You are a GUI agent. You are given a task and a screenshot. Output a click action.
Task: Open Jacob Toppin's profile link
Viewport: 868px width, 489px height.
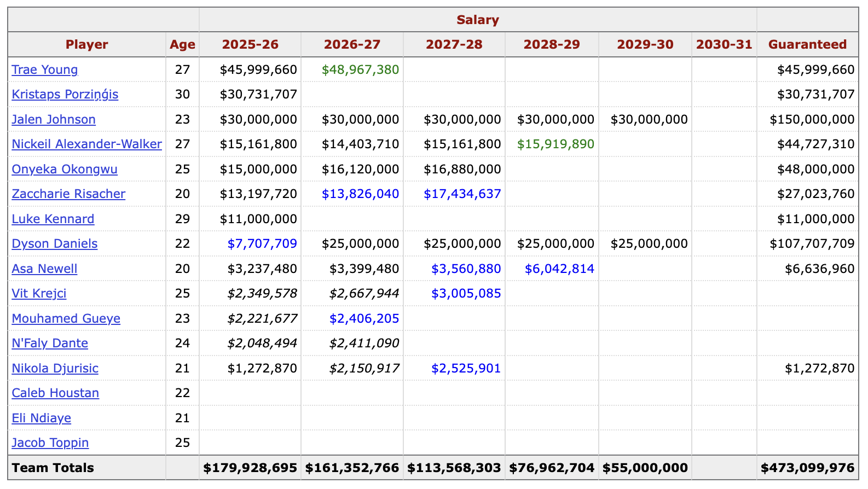click(x=50, y=443)
